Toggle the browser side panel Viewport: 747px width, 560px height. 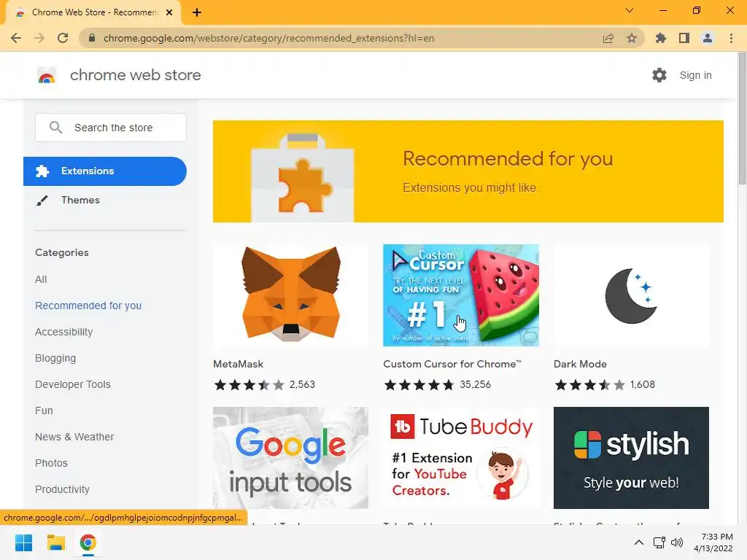click(x=684, y=38)
